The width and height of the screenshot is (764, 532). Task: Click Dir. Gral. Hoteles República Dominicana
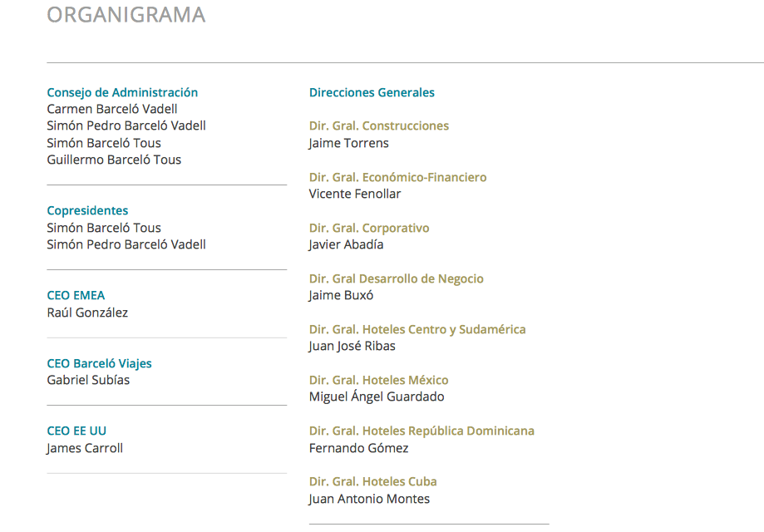click(x=421, y=431)
